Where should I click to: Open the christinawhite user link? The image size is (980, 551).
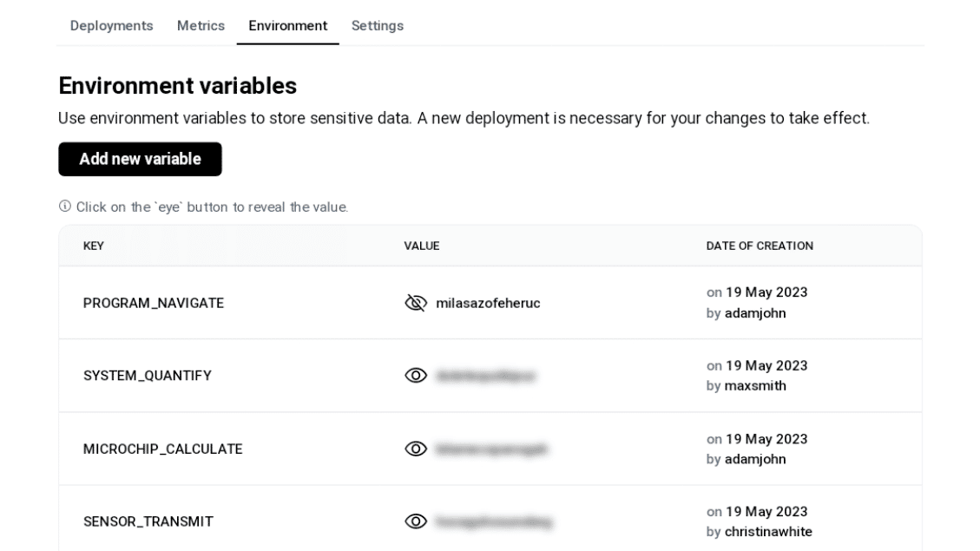pyautogui.click(x=768, y=532)
